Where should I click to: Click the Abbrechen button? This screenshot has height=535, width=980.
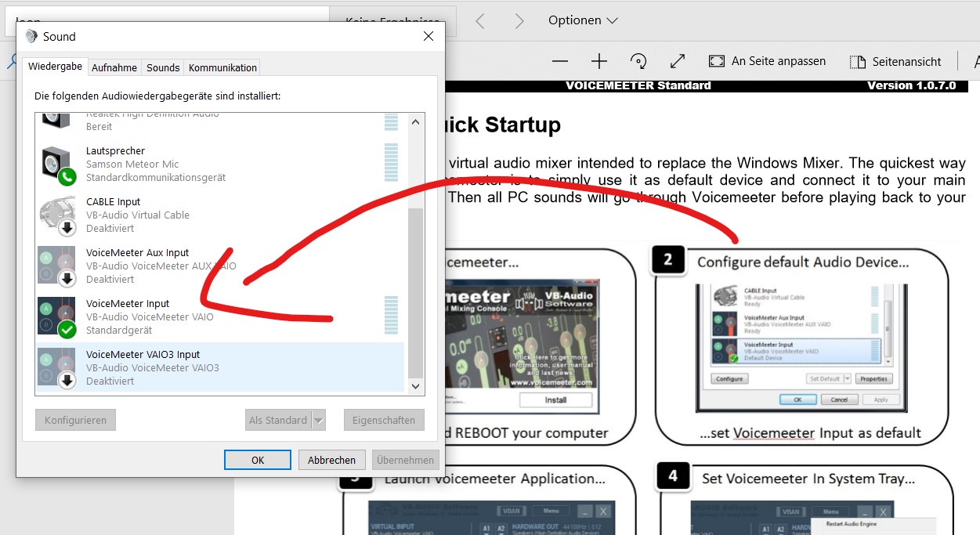[331, 460]
